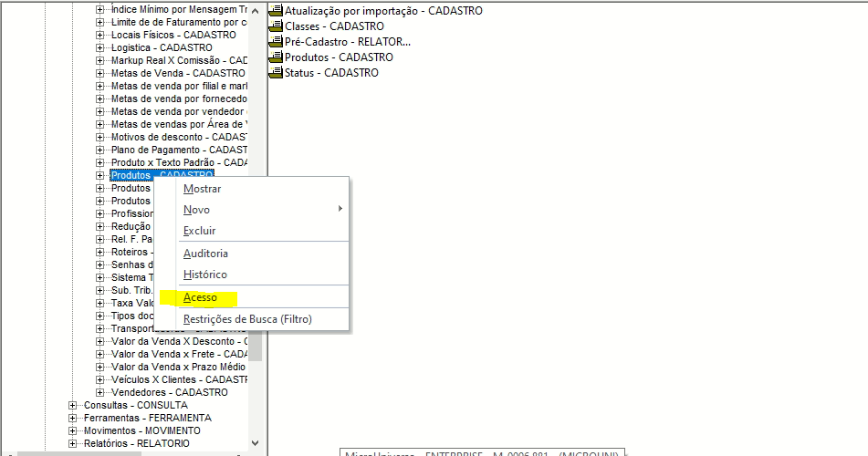Select Metas de Venda - CADASTRO tree item
This screenshot has width=868, height=456.
(178, 73)
